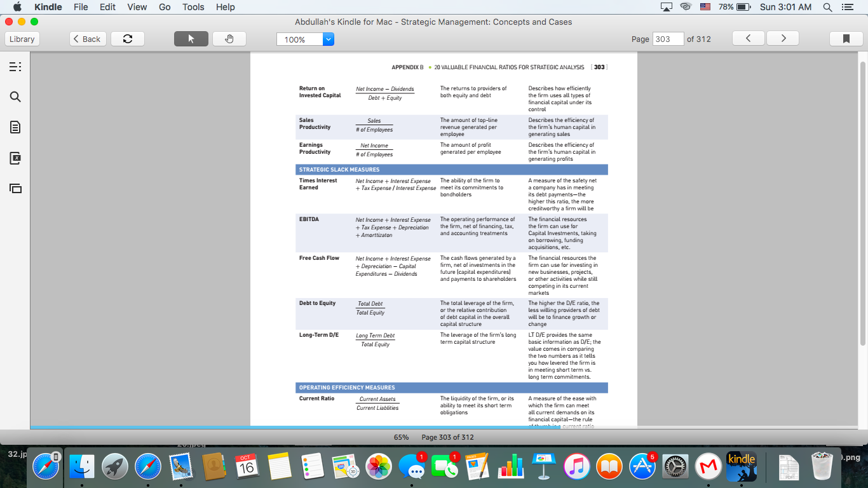Viewport: 868px width, 488px height.
Task: Open Messages from the dock
Action: coord(412,467)
